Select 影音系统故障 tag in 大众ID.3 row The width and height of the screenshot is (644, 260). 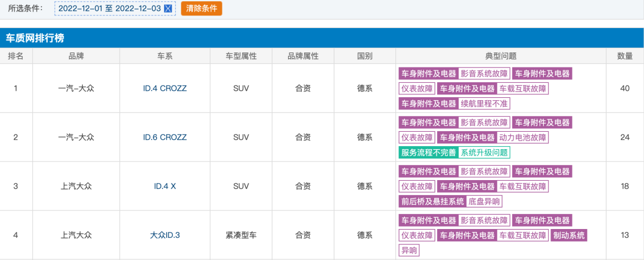pos(484,220)
